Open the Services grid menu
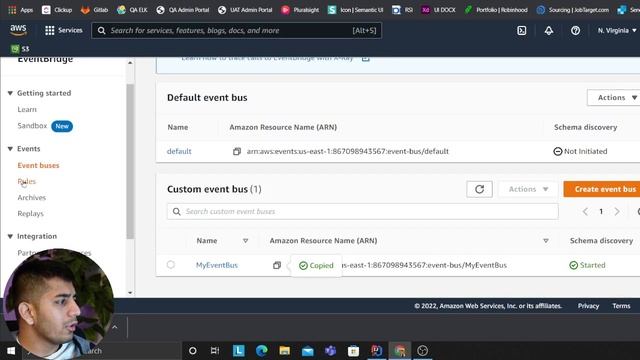Image resolution: width=640 pixels, height=360 pixels. 64,30
